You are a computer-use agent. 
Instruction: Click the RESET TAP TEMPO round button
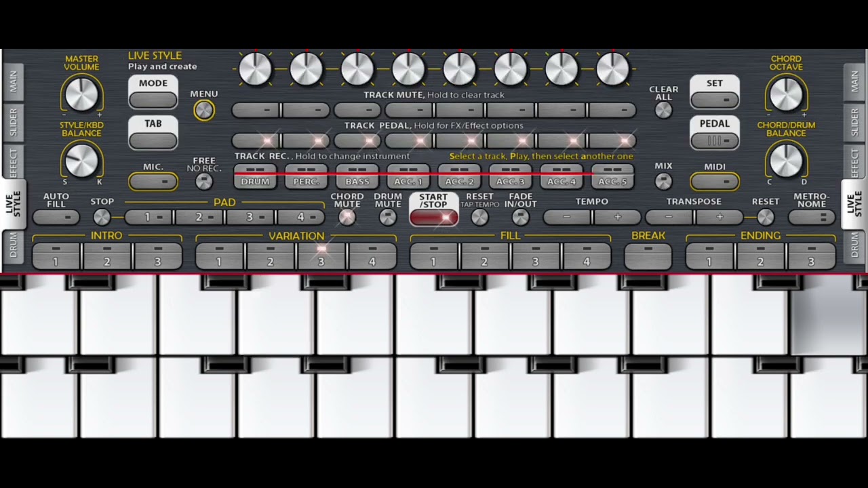(x=479, y=217)
